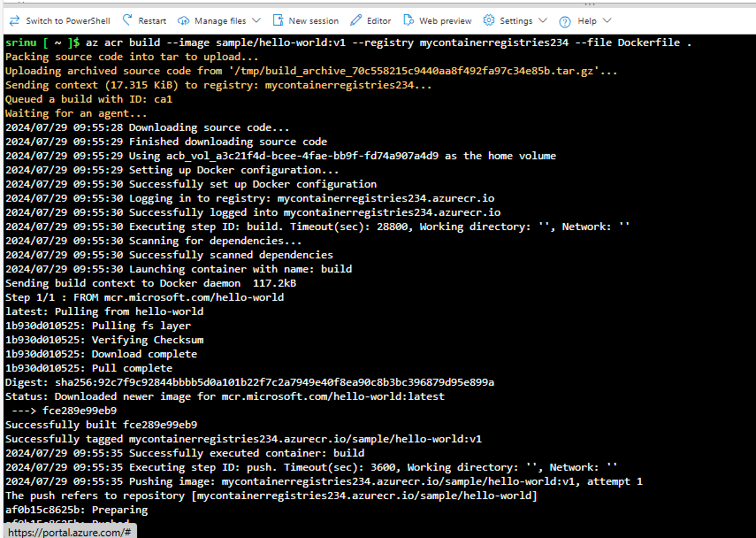
Task: Click the 'Successfully tagged' image line
Action: (x=243, y=439)
